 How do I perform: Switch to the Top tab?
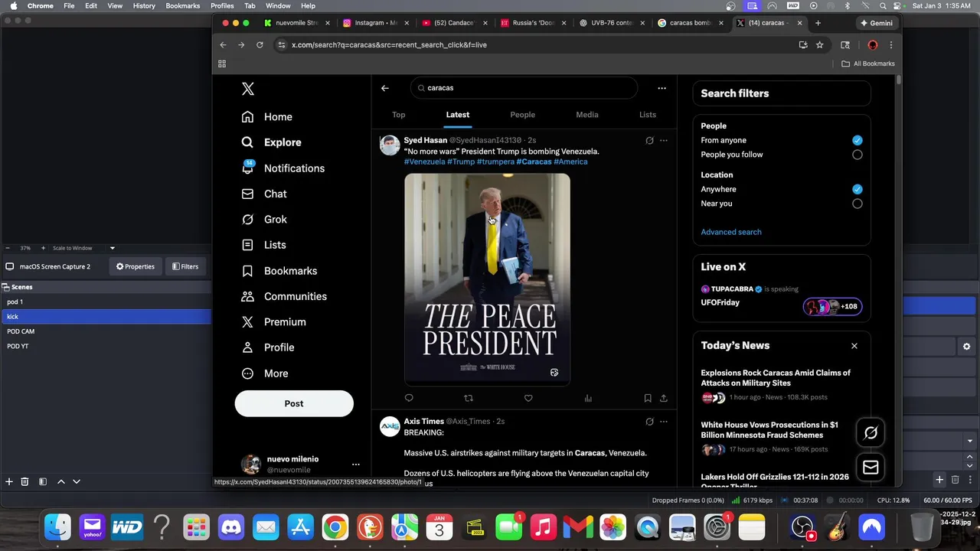pyautogui.click(x=399, y=115)
